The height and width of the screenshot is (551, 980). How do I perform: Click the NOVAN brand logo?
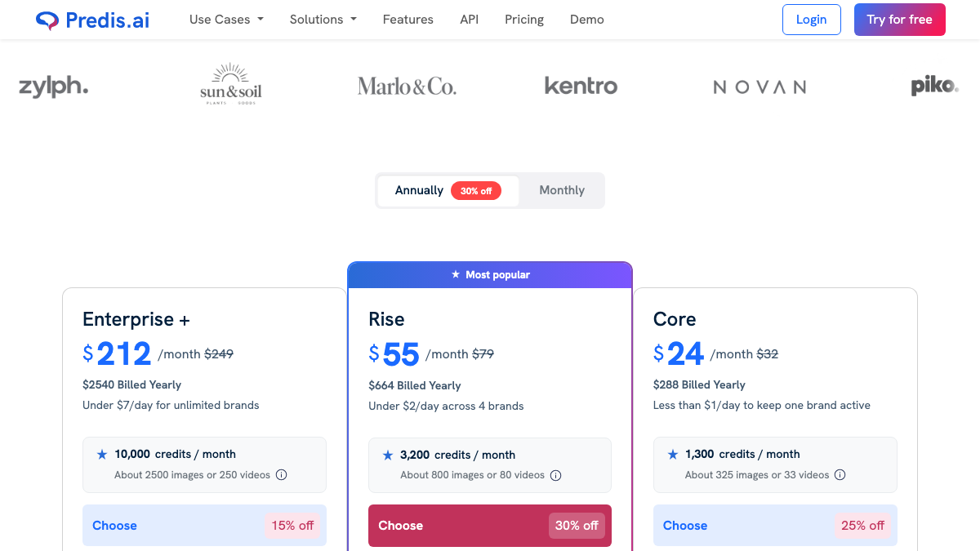tap(759, 87)
